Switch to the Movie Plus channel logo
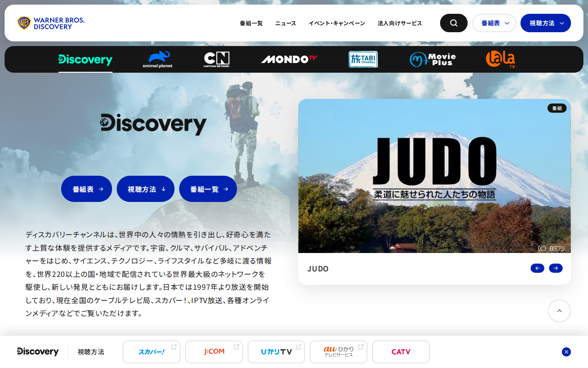Viewport: 588px width, 368px height. [433, 59]
